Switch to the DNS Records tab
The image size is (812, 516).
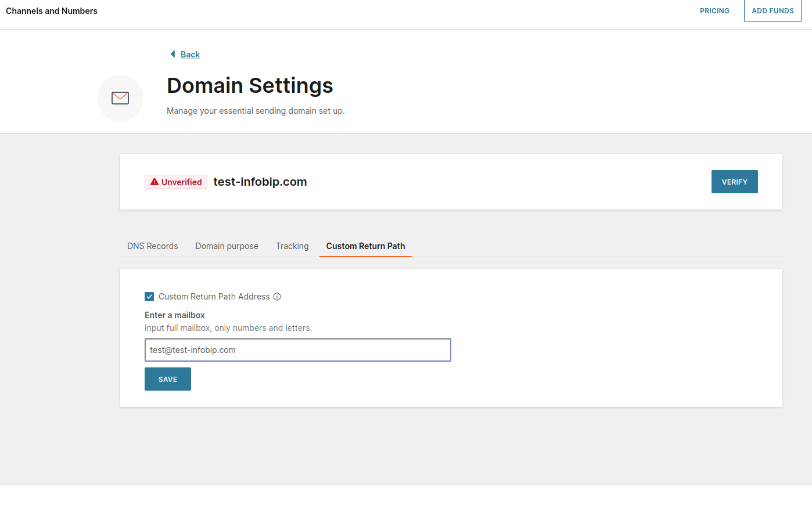click(x=152, y=246)
